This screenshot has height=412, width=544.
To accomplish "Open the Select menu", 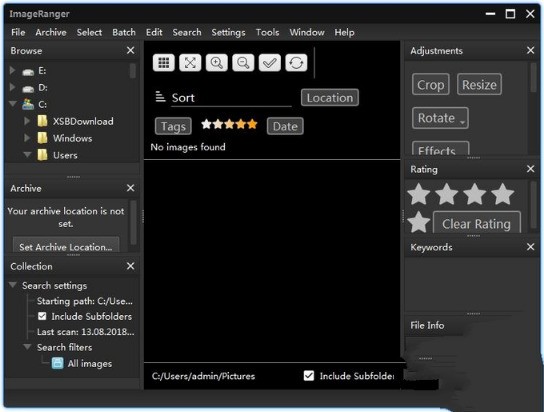I will pos(89,32).
